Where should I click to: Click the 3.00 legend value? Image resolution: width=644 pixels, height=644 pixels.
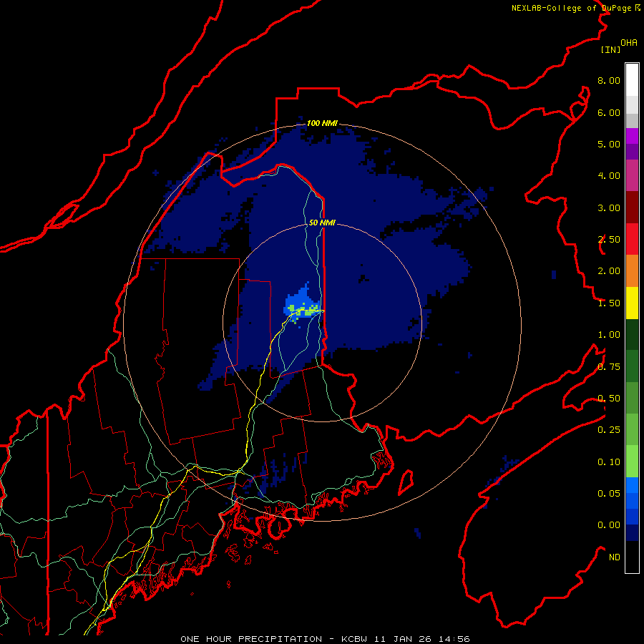609,208
